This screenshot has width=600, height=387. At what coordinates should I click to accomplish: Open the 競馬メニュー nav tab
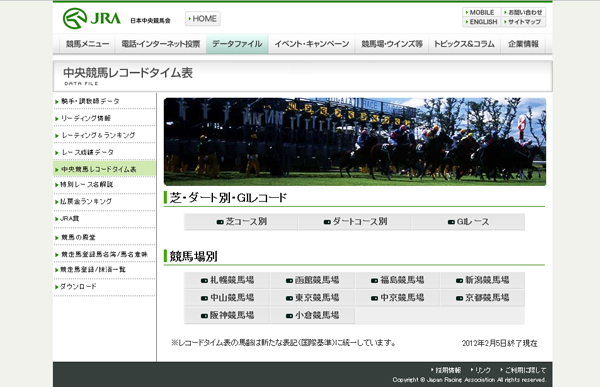(x=87, y=44)
